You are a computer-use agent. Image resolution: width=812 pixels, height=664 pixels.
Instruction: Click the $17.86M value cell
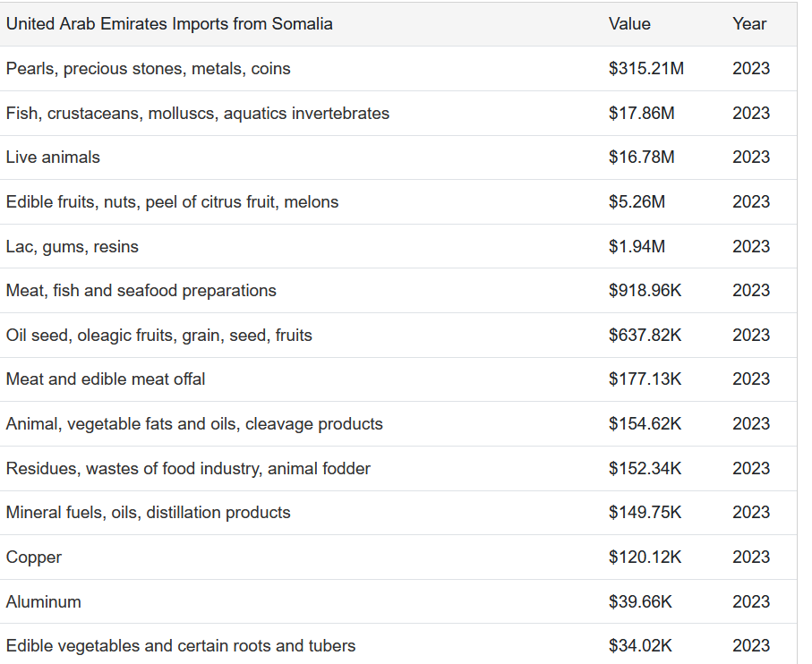pos(642,113)
